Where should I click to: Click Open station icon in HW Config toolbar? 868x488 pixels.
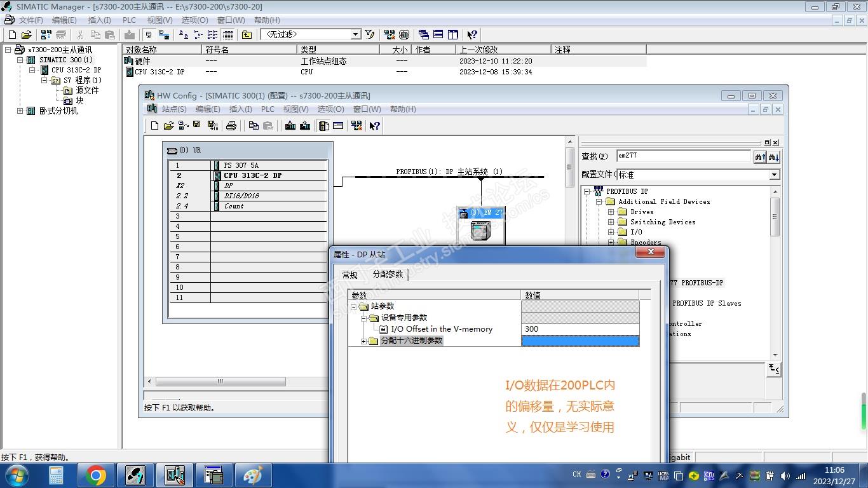point(169,126)
